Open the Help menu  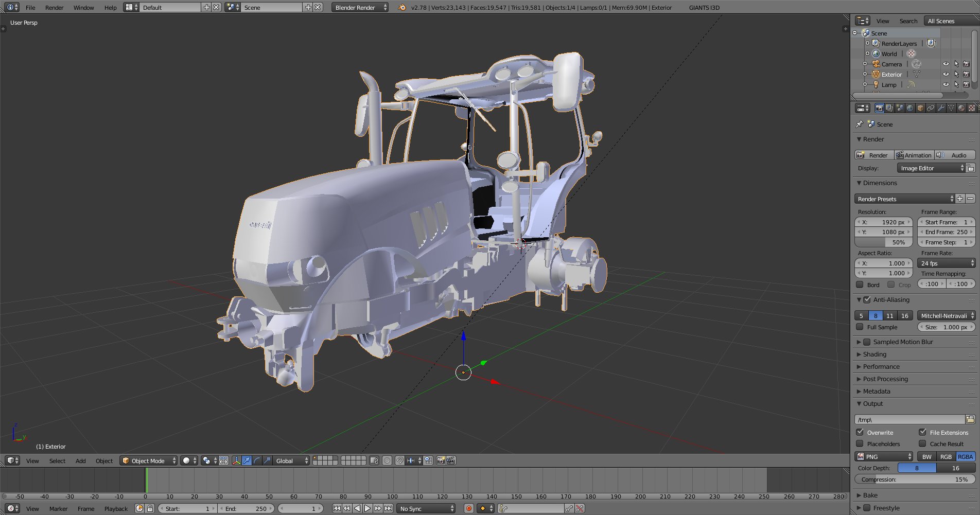[110, 8]
